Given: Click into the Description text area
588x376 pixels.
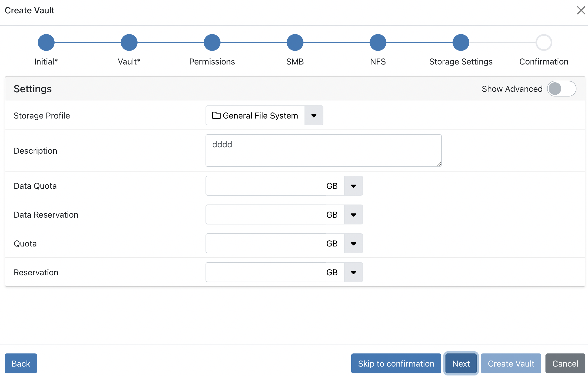Looking at the screenshot, I should 323,151.
